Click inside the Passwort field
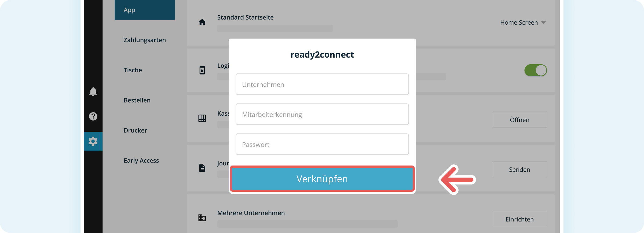Viewport: 644px width, 233px height. 322,144
